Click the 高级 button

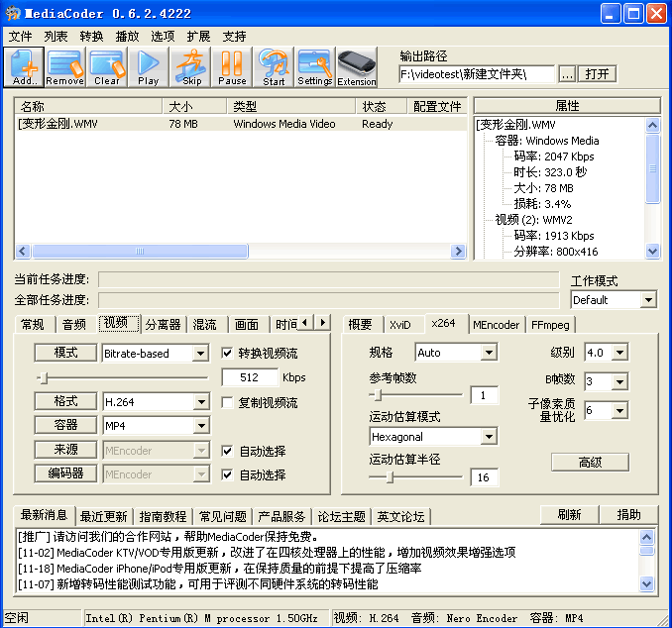590,463
